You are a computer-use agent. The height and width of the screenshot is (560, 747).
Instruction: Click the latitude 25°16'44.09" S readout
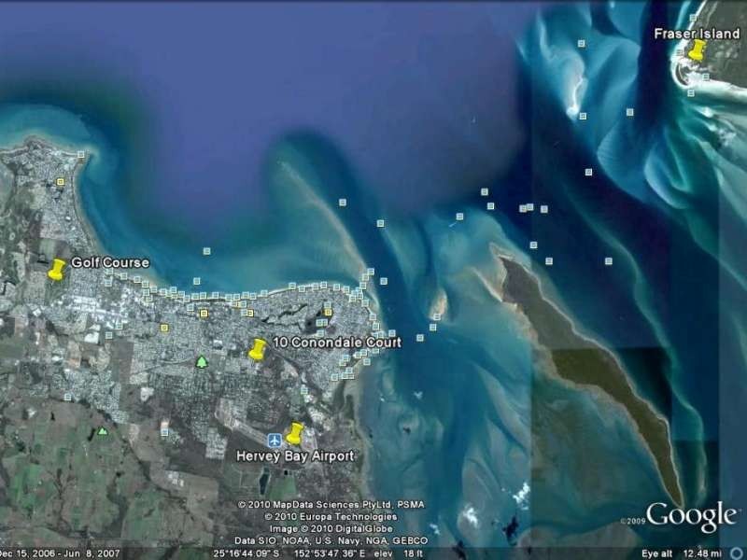(x=247, y=553)
